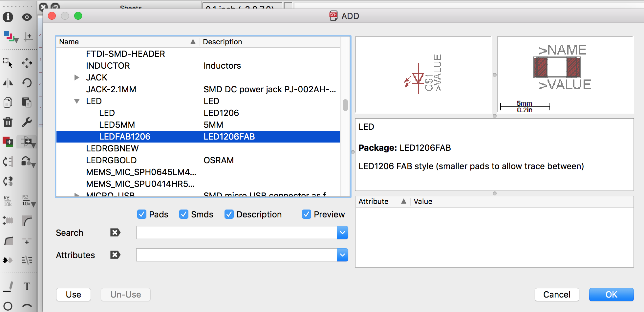Select the Text tool

27,286
